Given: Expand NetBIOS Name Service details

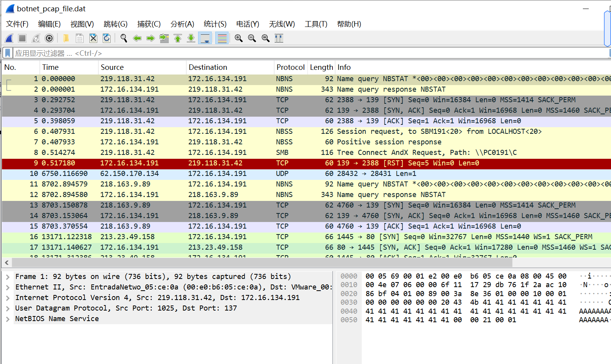Looking at the screenshot, I should (8, 319).
